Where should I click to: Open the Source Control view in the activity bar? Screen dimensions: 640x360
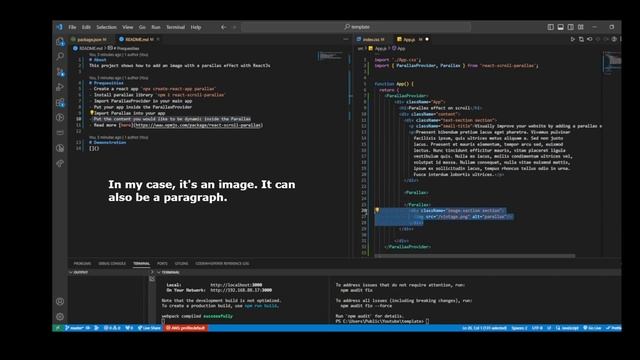60,72
